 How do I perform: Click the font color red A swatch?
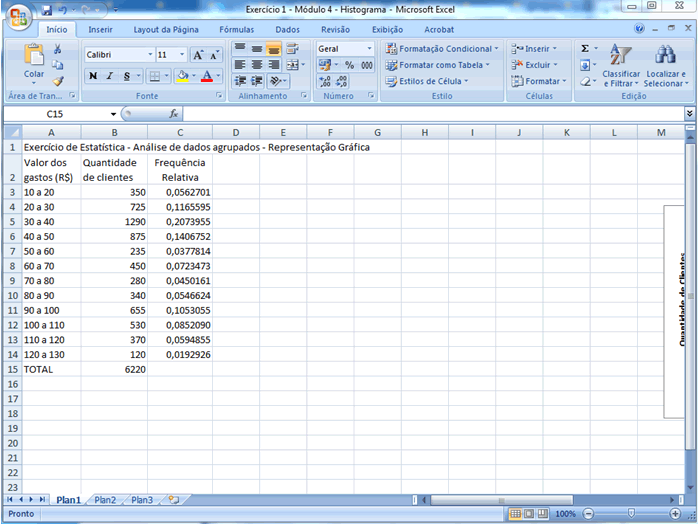(206, 76)
